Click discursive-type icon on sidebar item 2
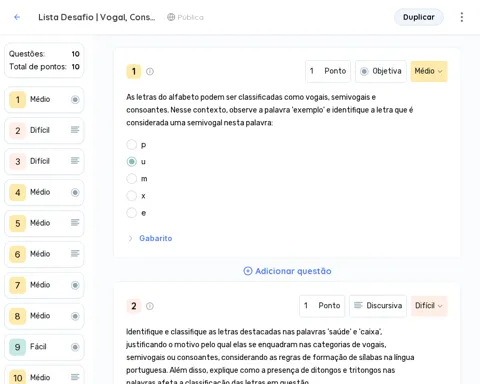Viewport: 480px width, 384px height. point(75,130)
